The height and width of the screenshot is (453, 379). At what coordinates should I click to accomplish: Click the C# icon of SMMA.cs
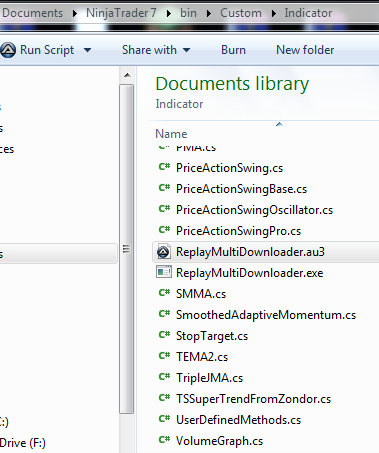coord(164,293)
